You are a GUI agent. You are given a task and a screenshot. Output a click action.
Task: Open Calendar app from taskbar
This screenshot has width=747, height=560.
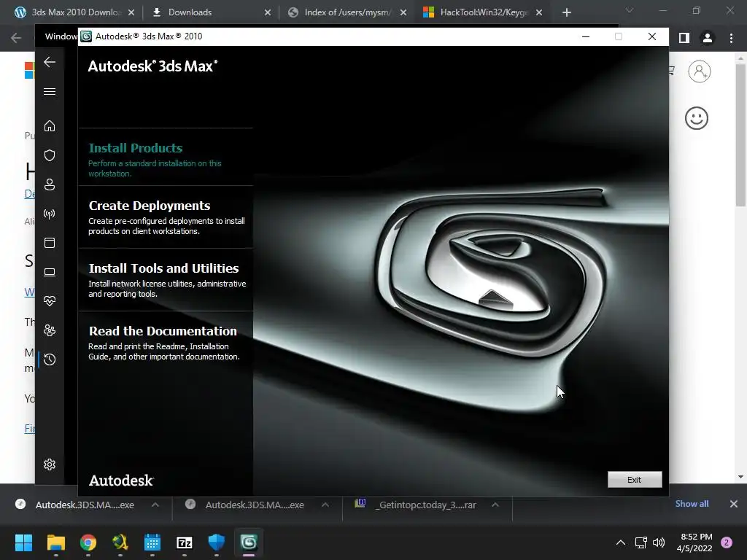pyautogui.click(x=152, y=542)
